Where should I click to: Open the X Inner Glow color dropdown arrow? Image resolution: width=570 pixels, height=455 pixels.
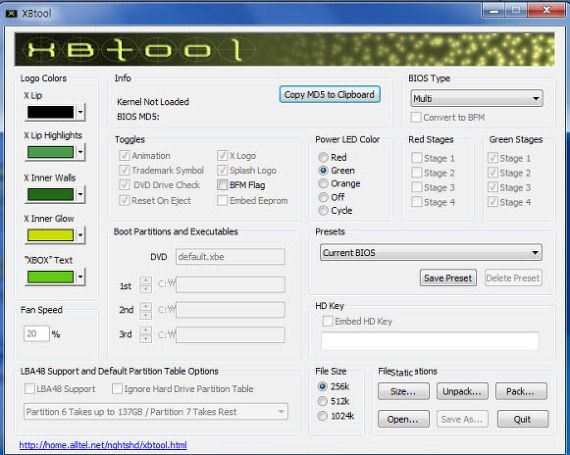pyautogui.click(x=80, y=235)
